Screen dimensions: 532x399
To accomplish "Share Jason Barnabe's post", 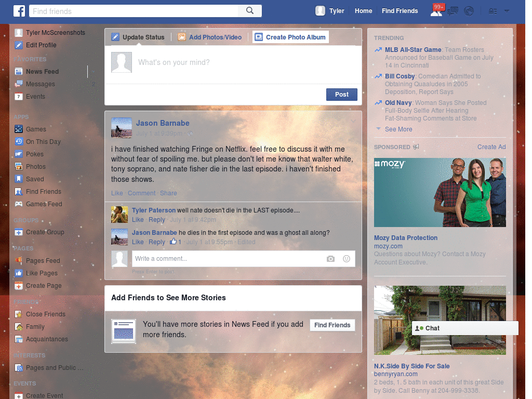I will [x=168, y=193].
